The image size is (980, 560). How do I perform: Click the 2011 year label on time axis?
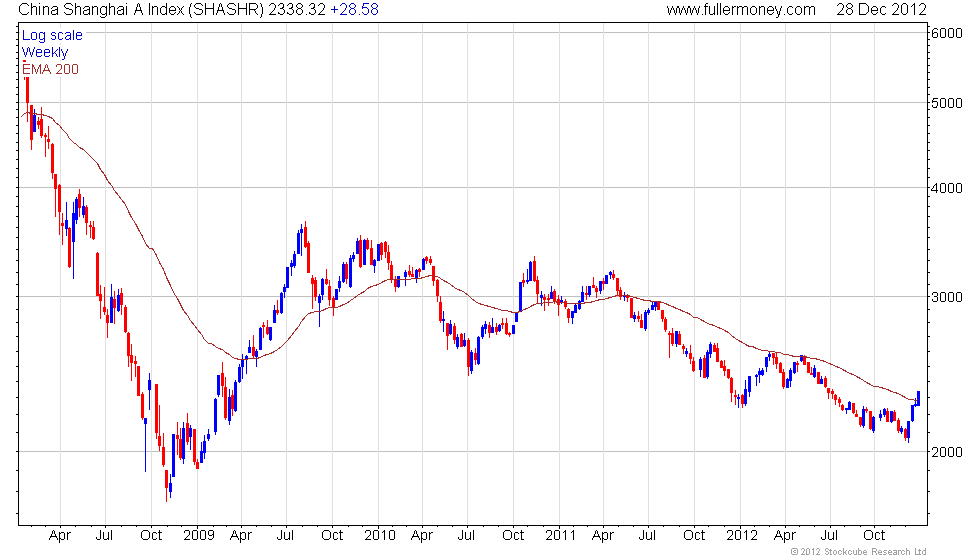point(560,535)
